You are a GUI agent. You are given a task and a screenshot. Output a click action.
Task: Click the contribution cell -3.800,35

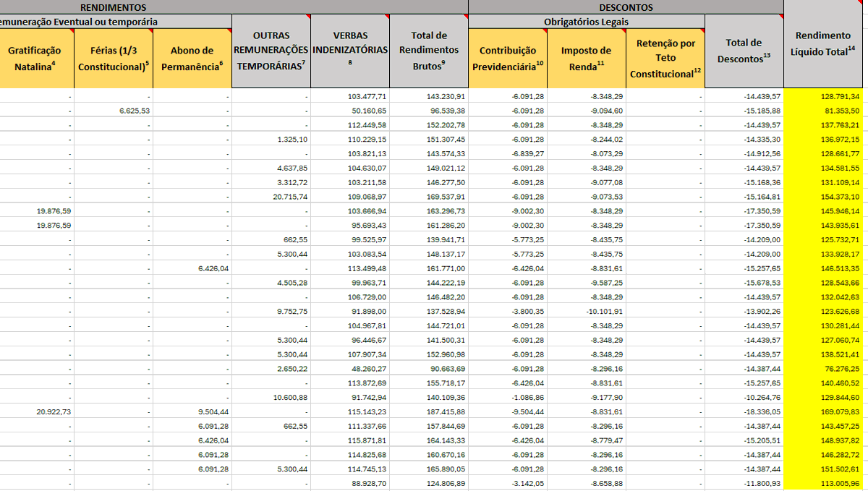tap(508, 311)
